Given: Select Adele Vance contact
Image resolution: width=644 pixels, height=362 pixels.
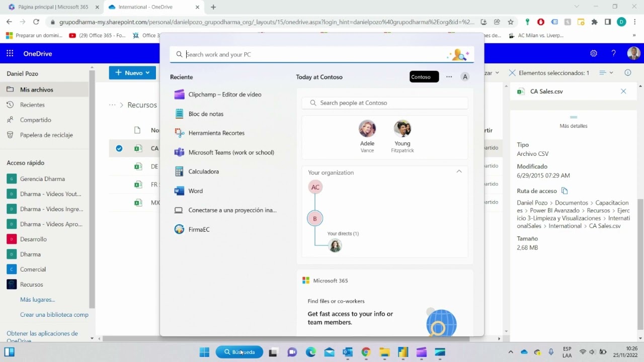Looking at the screenshot, I should pos(367,137).
